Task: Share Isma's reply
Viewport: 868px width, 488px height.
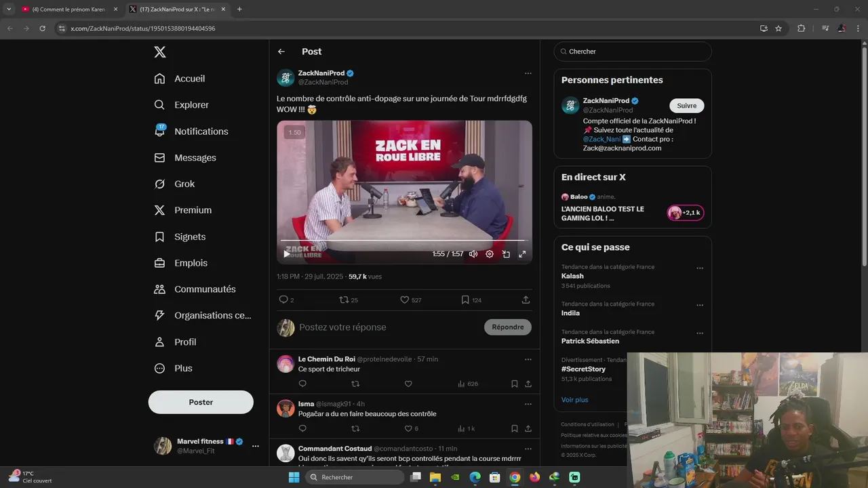Action: point(528,428)
